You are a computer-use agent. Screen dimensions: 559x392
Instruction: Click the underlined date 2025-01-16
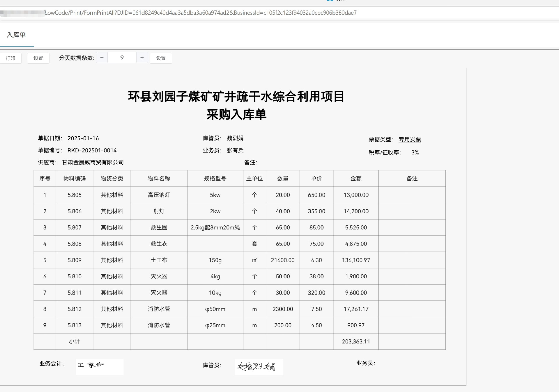tap(83, 138)
